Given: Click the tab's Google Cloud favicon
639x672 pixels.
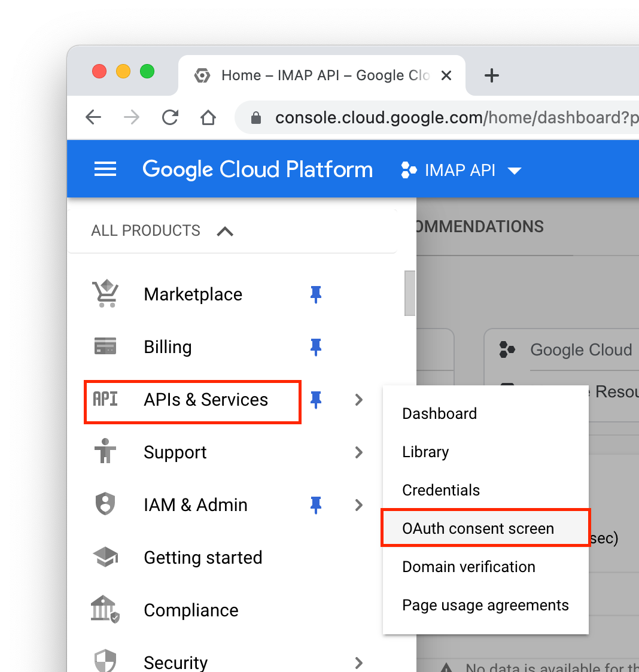Looking at the screenshot, I should pyautogui.click(x=202, y=75).
